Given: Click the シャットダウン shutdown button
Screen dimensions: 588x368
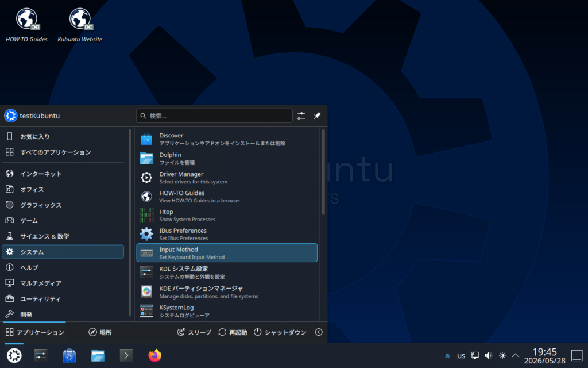Looking at the screenshot, I should click(x=280, y=332).
